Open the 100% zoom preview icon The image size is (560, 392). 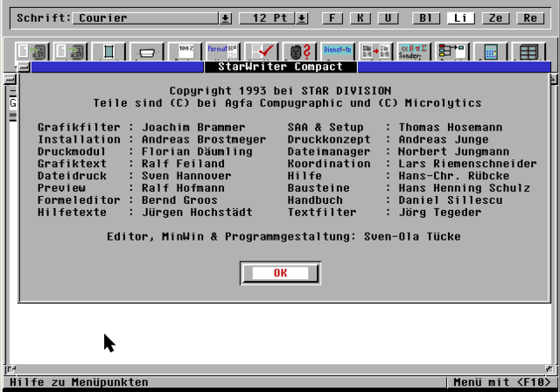point(185,52)
